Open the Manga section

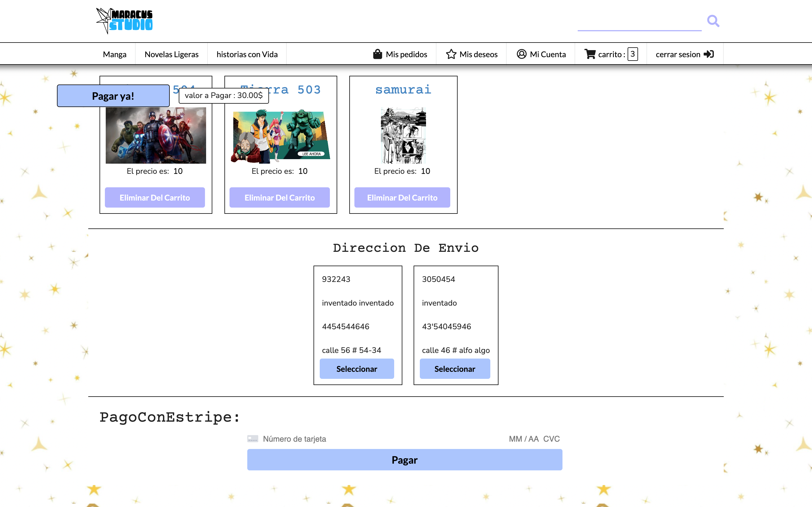(x=114, y=54)
